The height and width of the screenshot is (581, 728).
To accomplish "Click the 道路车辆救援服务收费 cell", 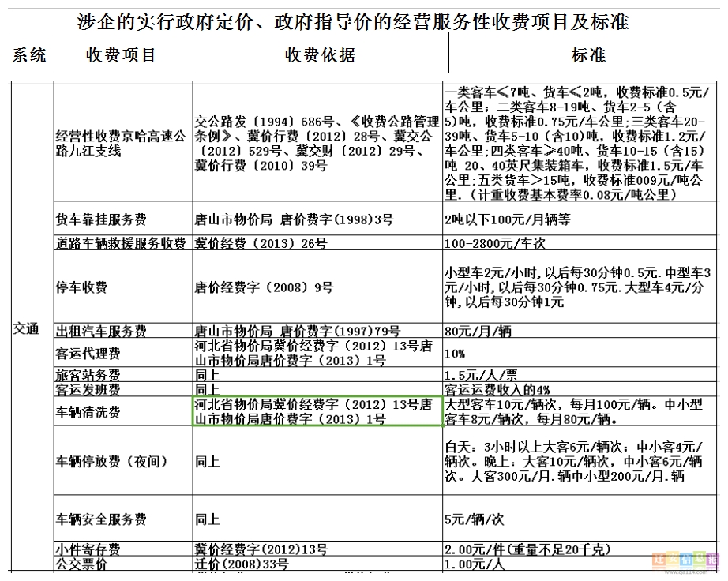I will click(x=121, y=244).
